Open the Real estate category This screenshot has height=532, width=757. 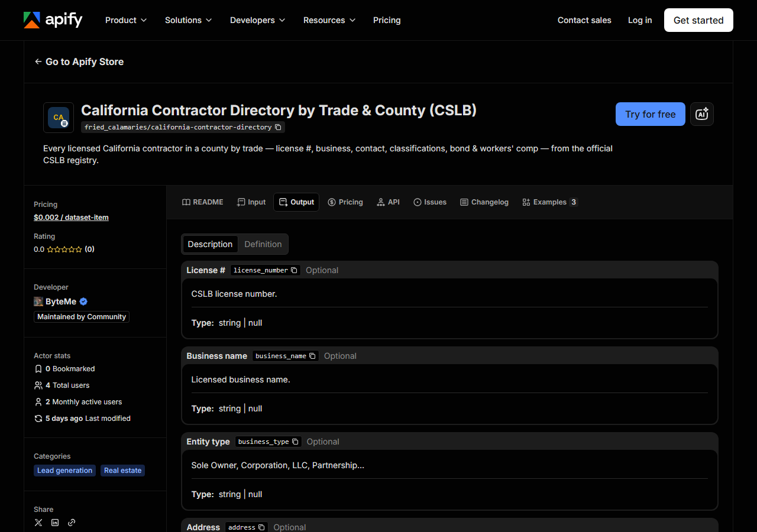122,471
